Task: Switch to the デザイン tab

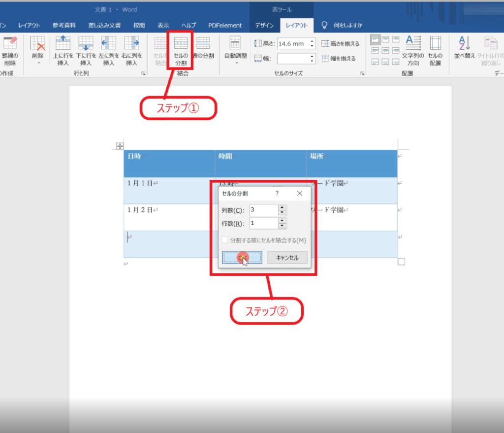Action: pyautogui.click(x=265, y=26)
